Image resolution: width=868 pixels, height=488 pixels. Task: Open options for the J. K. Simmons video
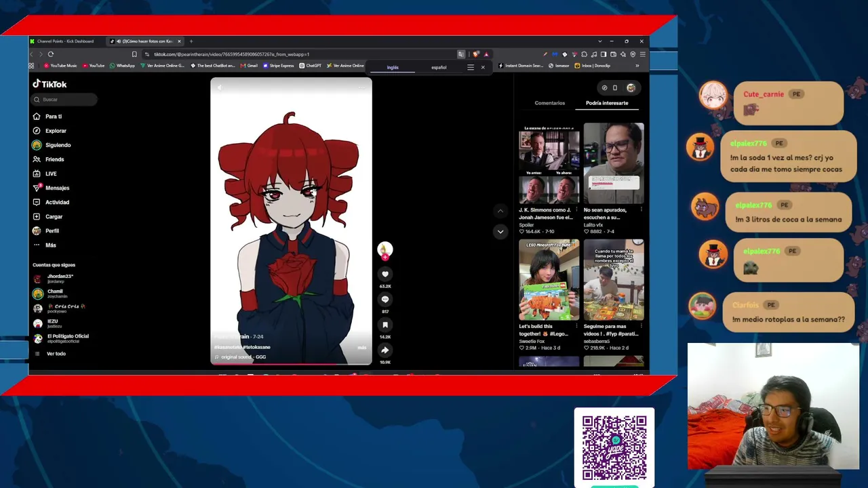coord(576,210)
